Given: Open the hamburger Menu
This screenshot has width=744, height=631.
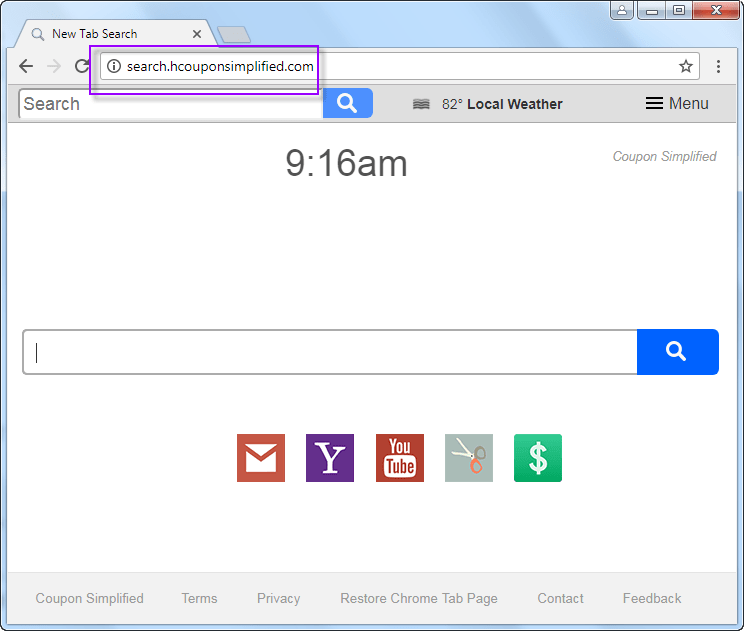Looking at the screenshot, I should click(677, 103).
